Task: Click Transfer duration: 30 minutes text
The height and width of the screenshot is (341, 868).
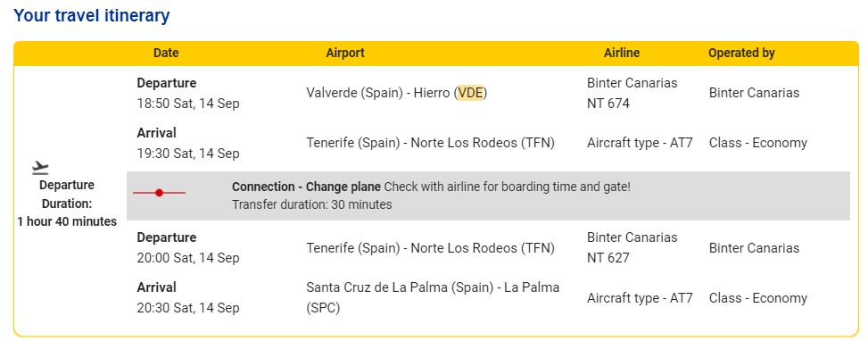Action: pos(311,204)
